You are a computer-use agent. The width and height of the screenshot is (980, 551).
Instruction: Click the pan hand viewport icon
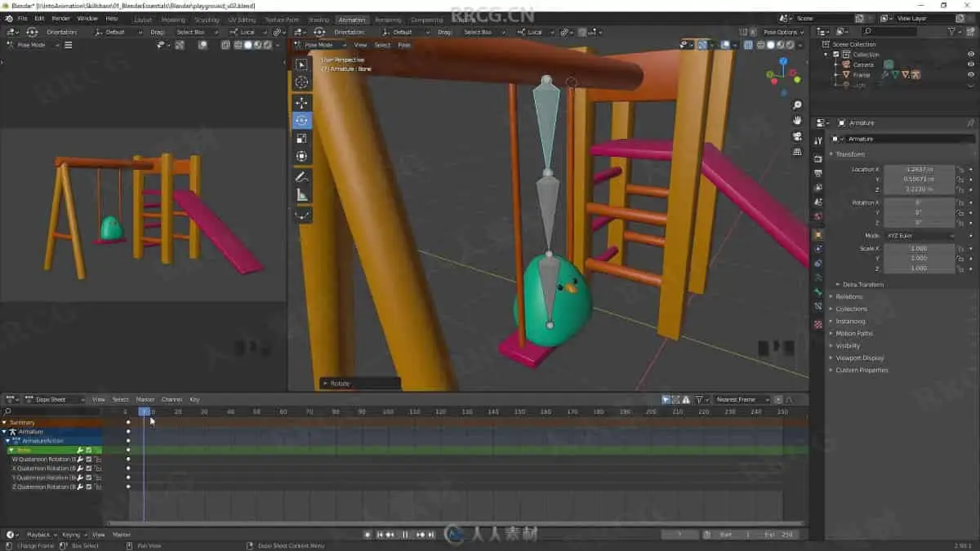[x=797, y=121]
